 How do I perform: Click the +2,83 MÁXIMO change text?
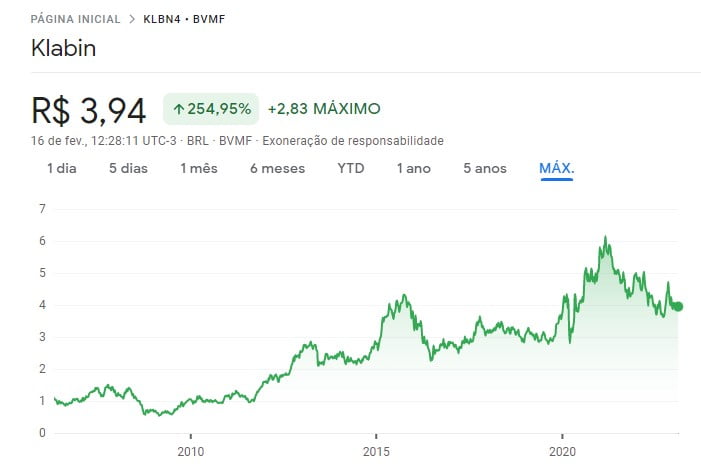(x=324, y=109)
